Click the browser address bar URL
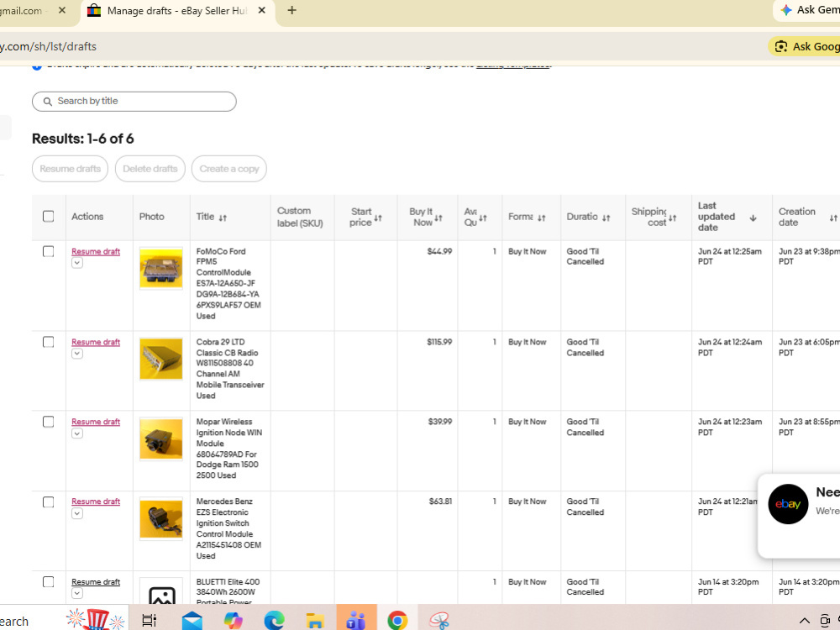This screenshot has height=630, width=840. click(48, 46)
